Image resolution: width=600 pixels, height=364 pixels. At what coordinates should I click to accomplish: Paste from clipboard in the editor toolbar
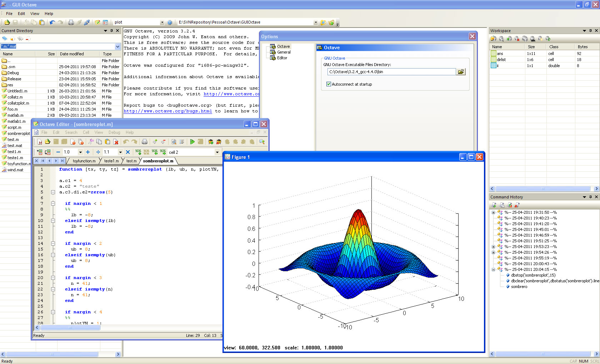[x=107, y=142]
